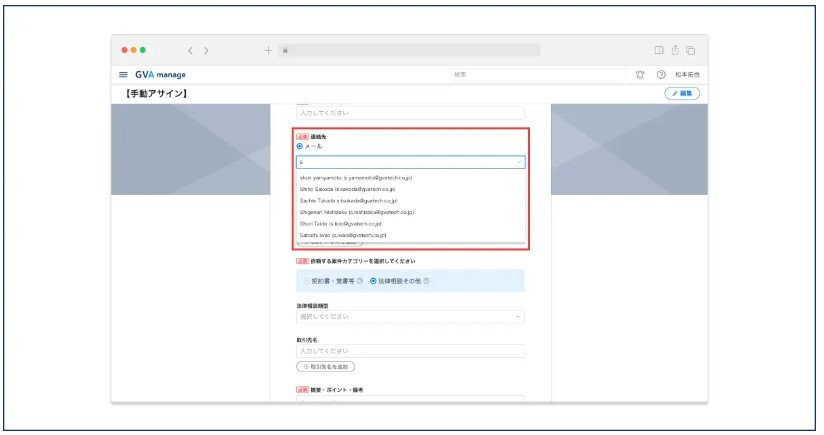Click the browser tabs overview icon

(x=691, y=50)
